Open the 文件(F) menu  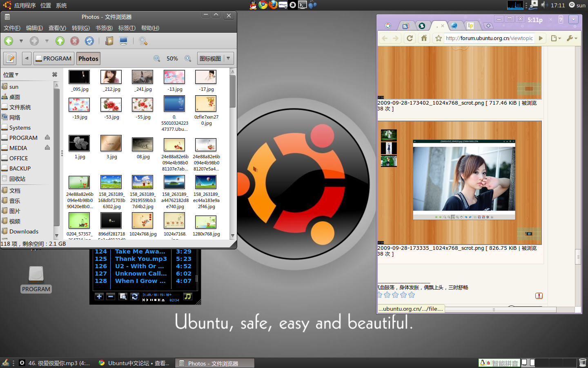pos(12,28)
